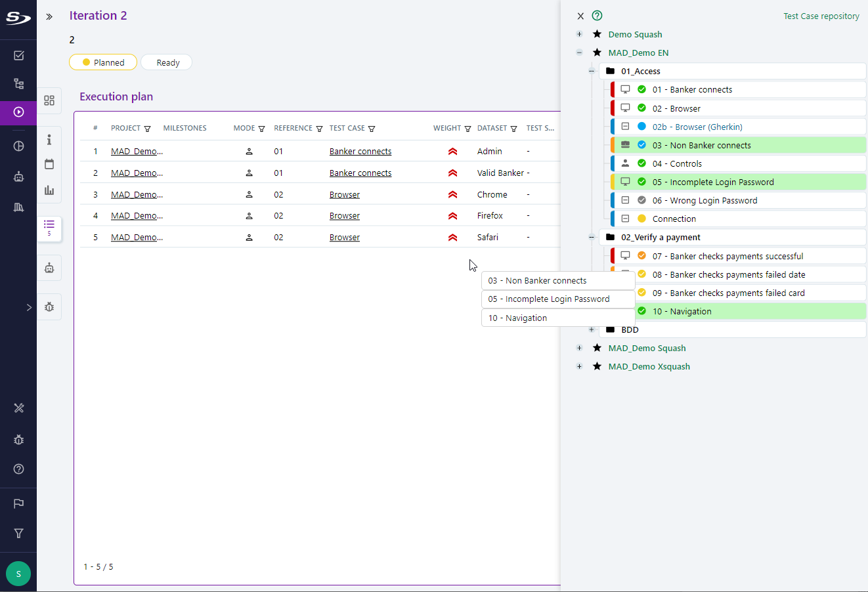The image size is (868, 592).
Task: Open Banker connects link in row 1
Action: [360, 151]
